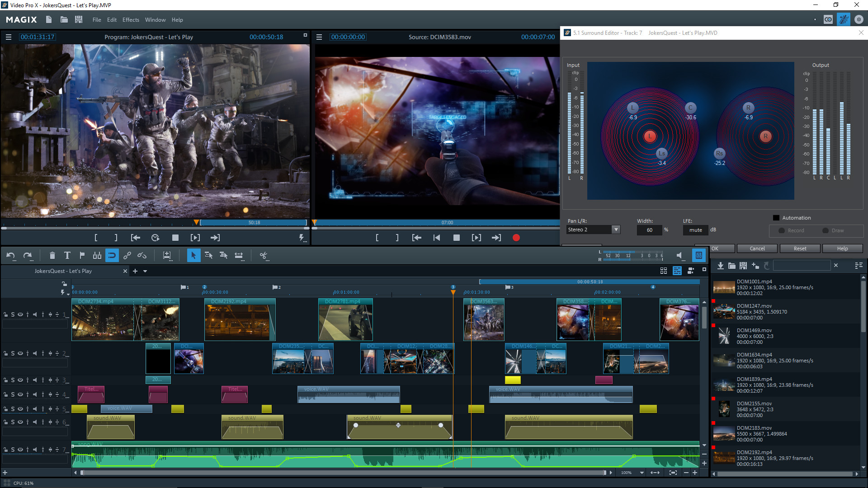Open the new timeline tab dropdown arrow
This screenshot has width=868, height=488.
point(145,271)
